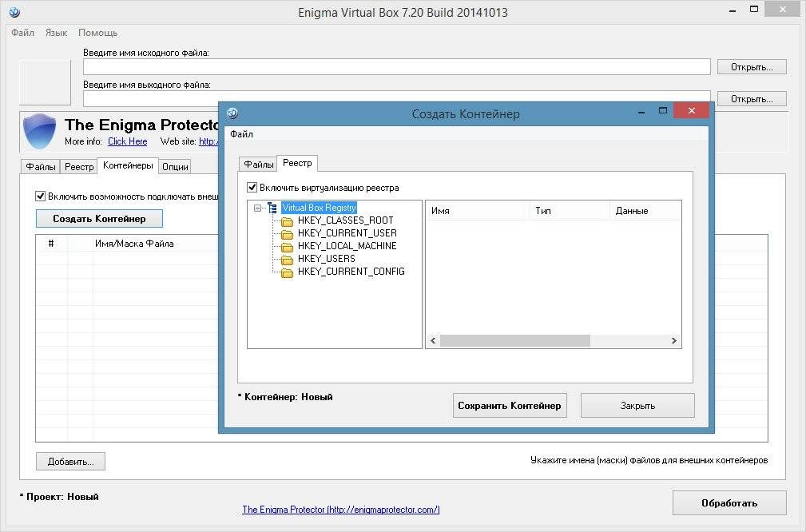The height and width of the screenshot is (532, 806).
Task: Open the Помощь menu
Action: click(97, 33)
